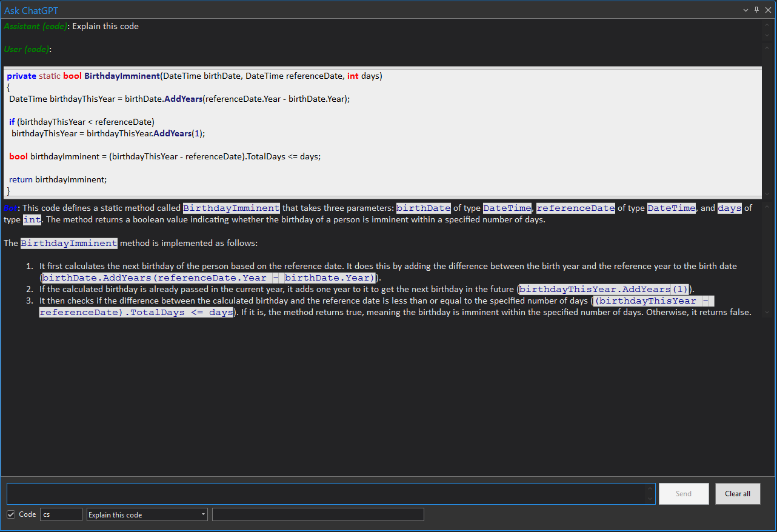Click list item 2 "If the calculated birthday is already passed"
Screen dimensions: 777x532
367,289
